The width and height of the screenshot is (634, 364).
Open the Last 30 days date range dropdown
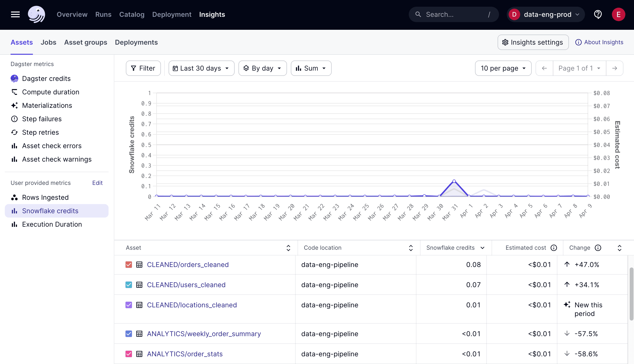(x=201, y=68)
